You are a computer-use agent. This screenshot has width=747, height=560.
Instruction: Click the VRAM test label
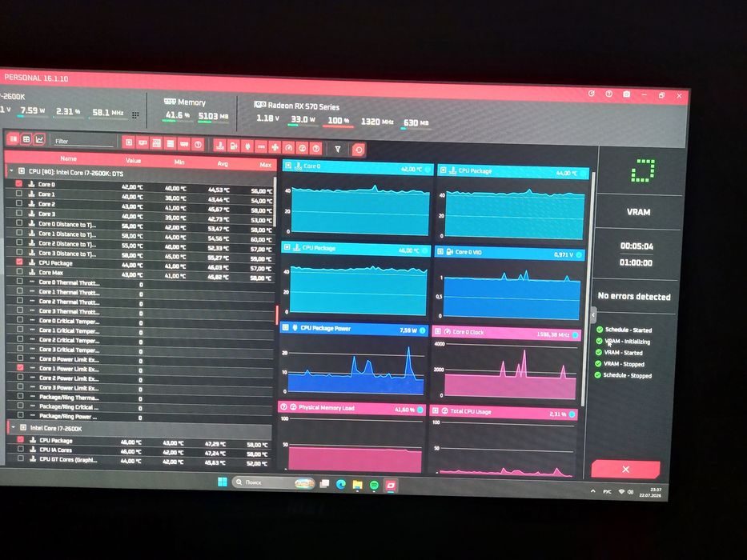coord(638,212)
